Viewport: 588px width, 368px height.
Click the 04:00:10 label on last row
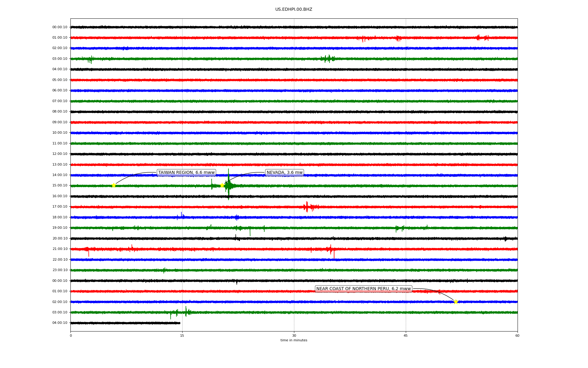tap(60, 323)
